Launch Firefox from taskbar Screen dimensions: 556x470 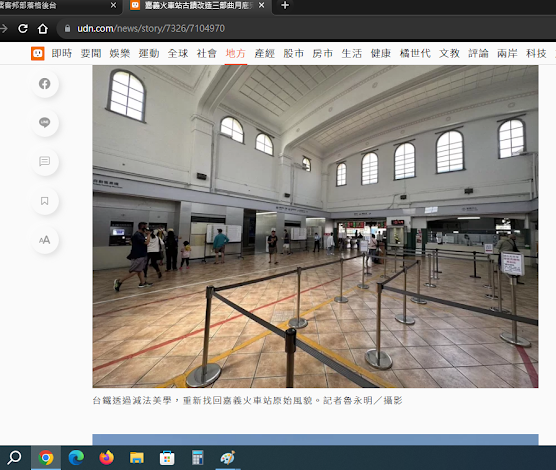tap(106, 458)
